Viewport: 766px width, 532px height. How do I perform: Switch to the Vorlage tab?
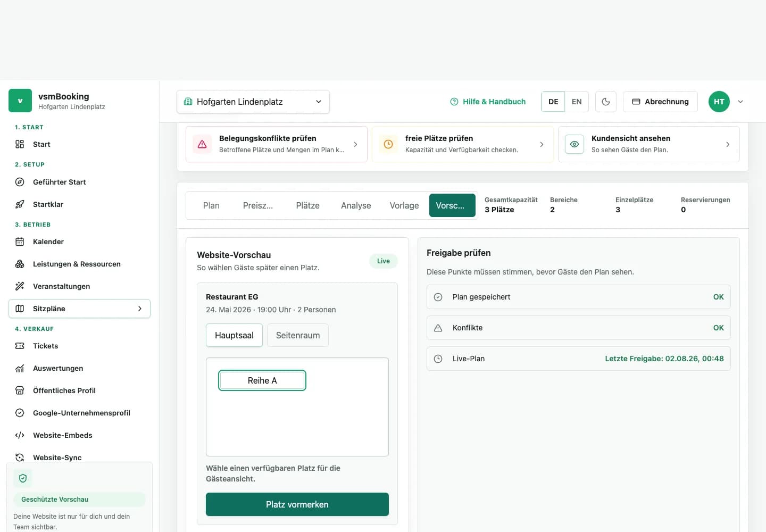click(404, 205)
